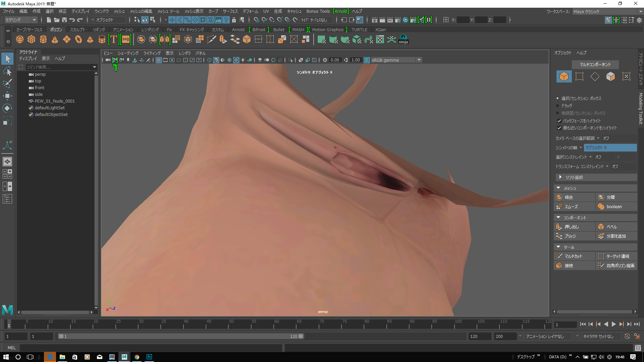Screen dimensions: 644x362
Task: Click the Multi-Cut (マルチカット) tool
Action: point(574,256)
